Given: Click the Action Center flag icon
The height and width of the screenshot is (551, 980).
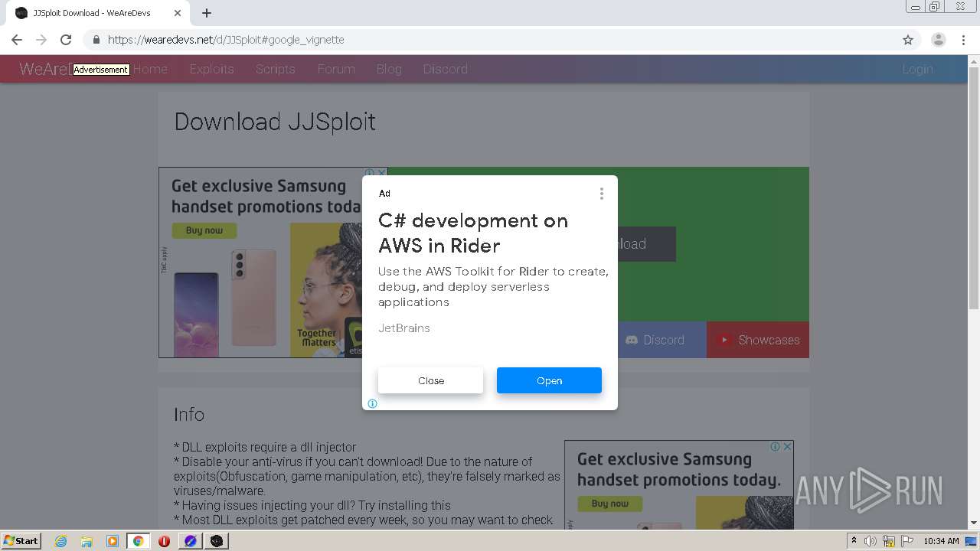Looking at the screenshot, I should coord(906,541).
